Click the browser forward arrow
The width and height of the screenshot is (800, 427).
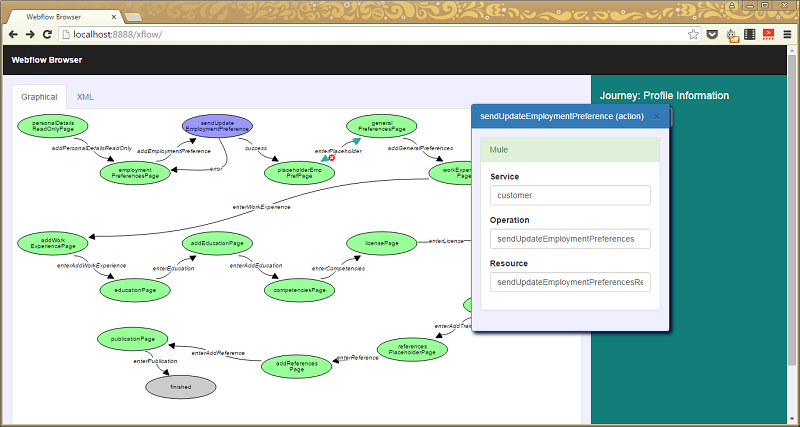click(x=31, y=34)
